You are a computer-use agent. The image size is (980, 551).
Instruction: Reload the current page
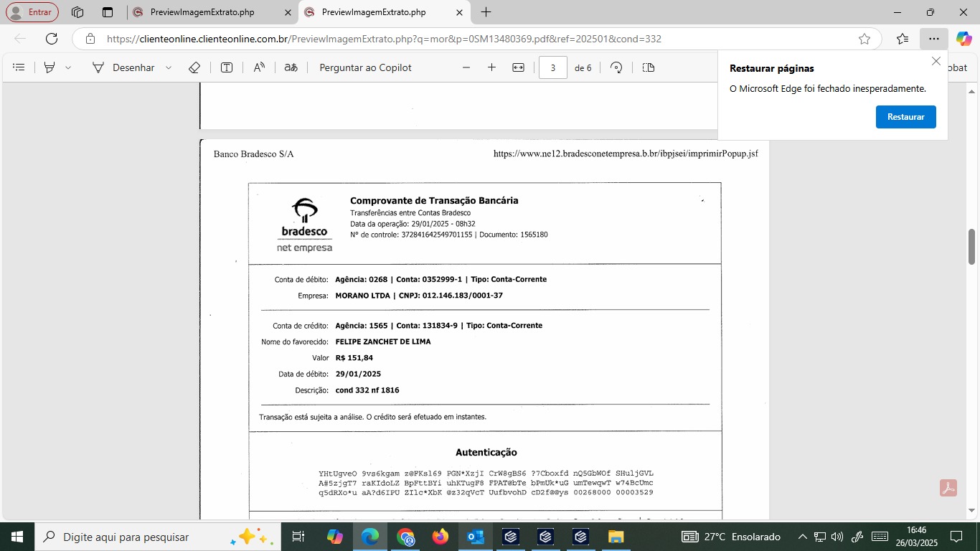click(x=52, y=39)
